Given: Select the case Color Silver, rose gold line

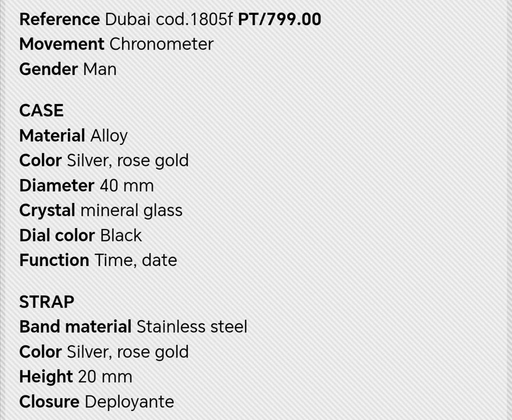Looking at the screenshot, I should pos(104,160).
